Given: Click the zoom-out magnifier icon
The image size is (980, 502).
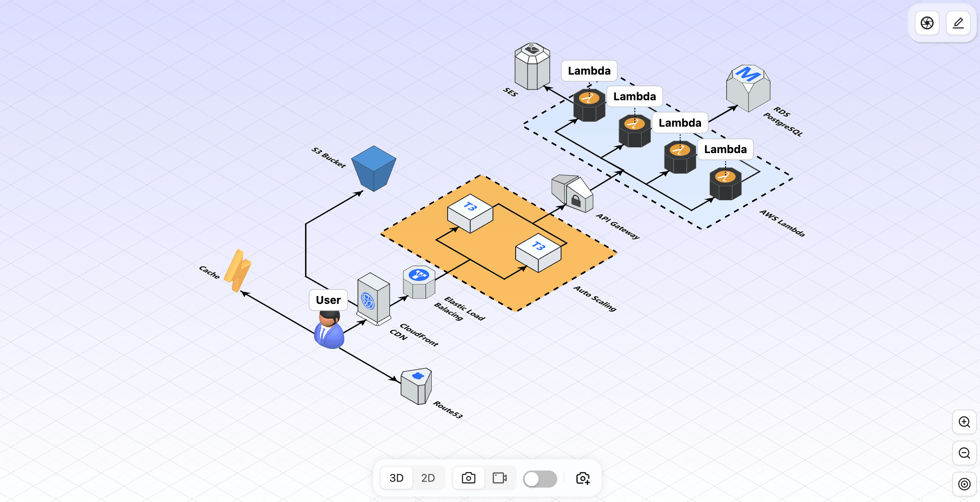Looking at the screenshot, I should click(x=964, y=453).
